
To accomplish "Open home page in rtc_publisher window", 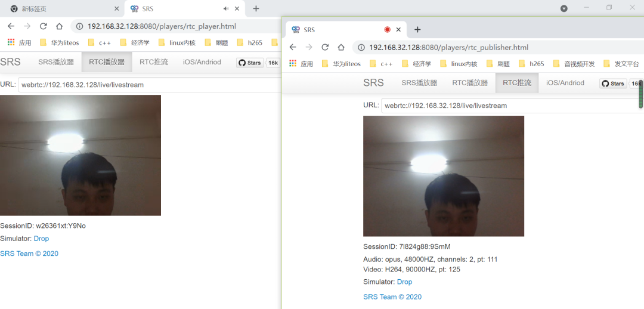I will pos(341,47).
